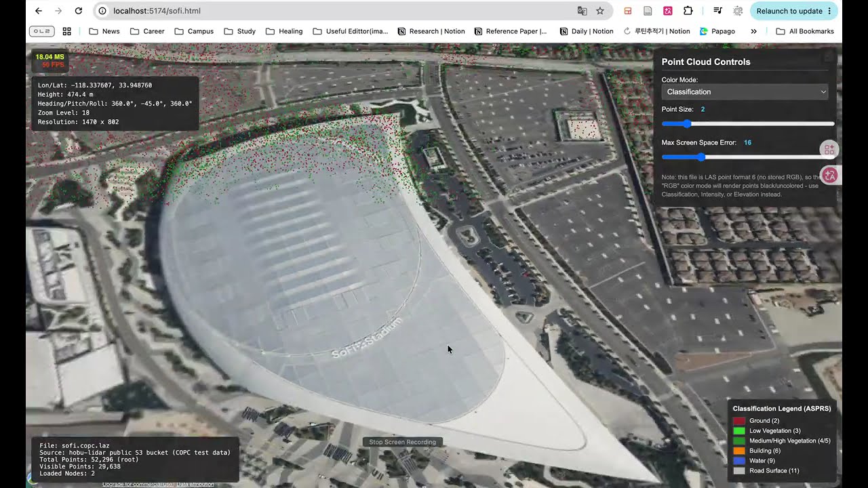Viewport: 868px width, 488px height.
Task: Open the Color Mode dropdown
Action: [745, 91]
